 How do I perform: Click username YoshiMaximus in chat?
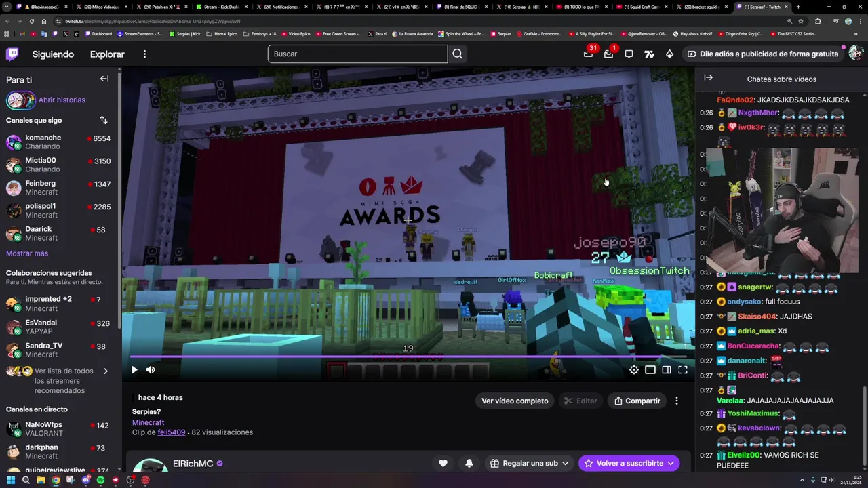[x=753, y=413]
